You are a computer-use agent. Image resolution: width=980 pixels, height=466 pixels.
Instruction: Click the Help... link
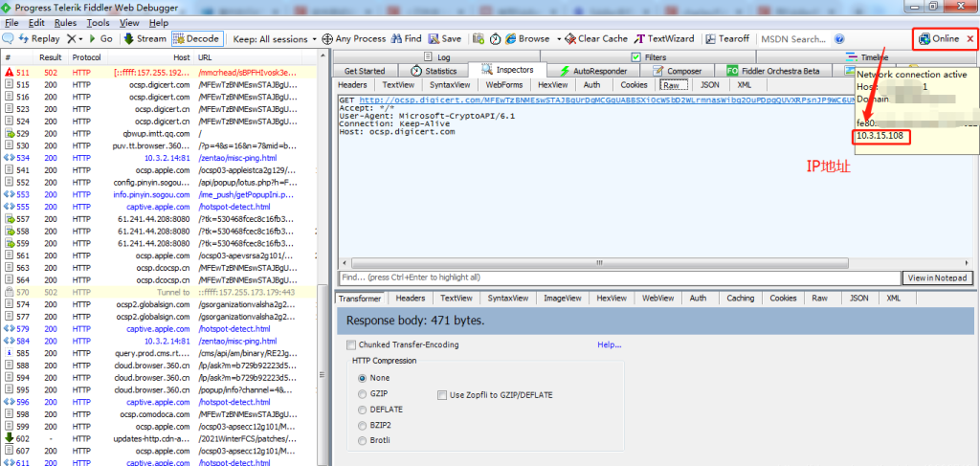coord(610,344)
